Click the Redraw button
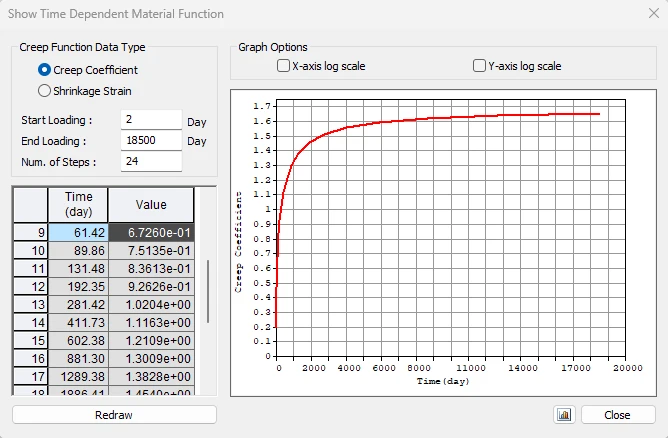The image size is (668, 438). click(114, 415)
